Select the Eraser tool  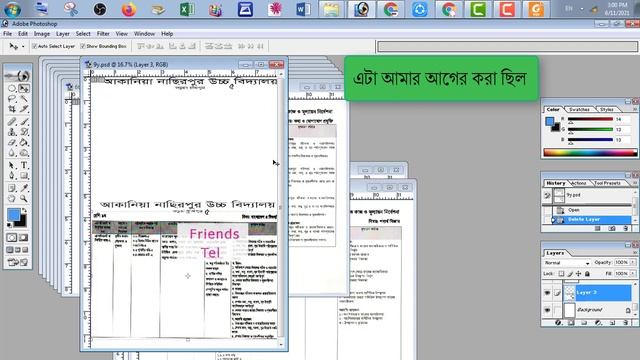[12, 142]
